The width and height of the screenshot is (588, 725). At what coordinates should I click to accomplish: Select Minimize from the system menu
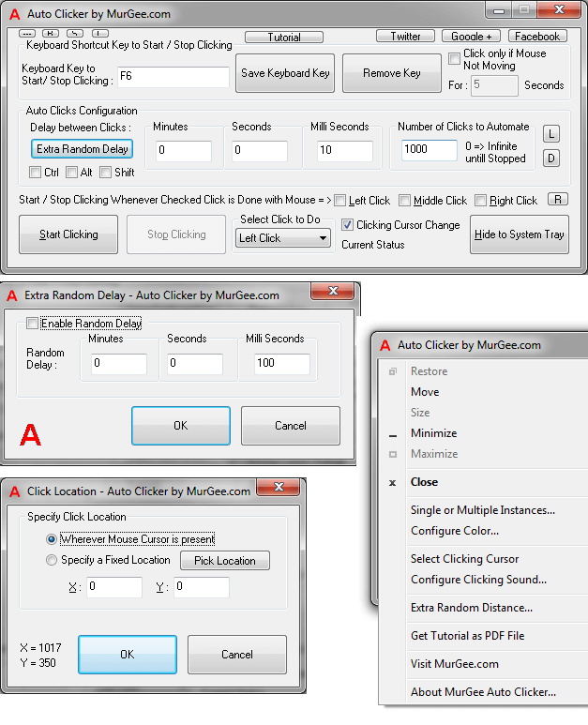(433, 433)
